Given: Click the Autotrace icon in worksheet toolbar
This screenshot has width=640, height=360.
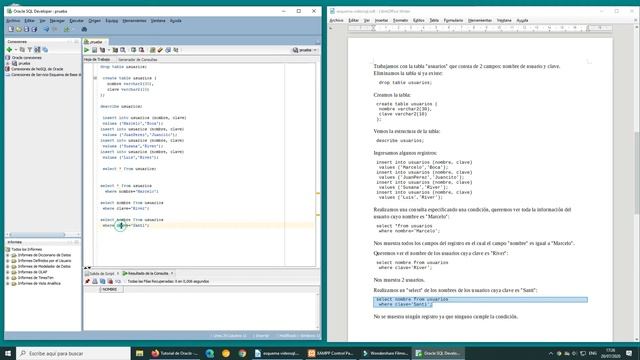Looking at the screenshot, I should point(116,50).
